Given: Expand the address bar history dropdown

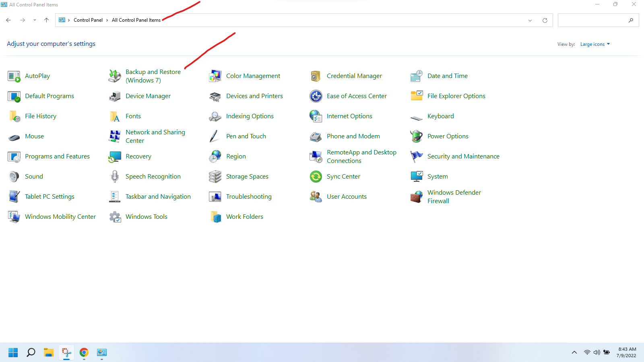Looking at the screenshot, I should tap(530, 21).
